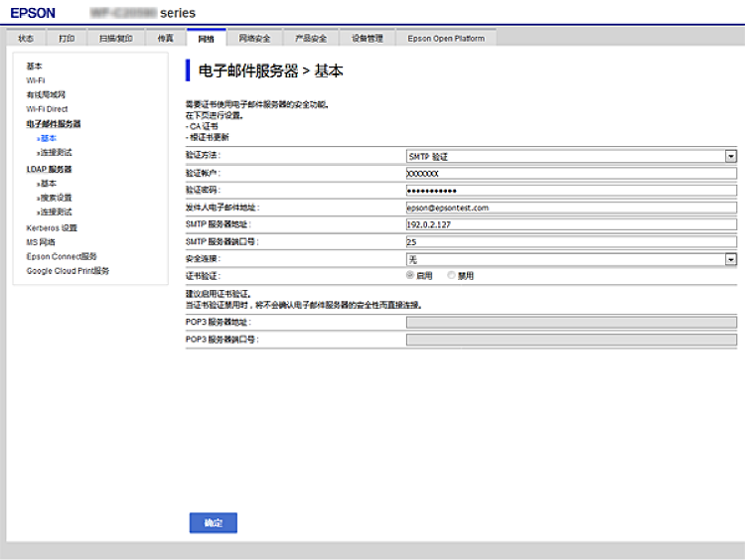Go to Google Cloud Print服务

pos(68,271)
